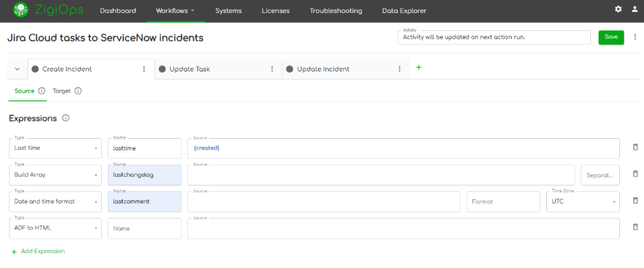Image resolution: width=644 pixels, height=268 pixels.
Task: Click the lasttime Name field
Action: click(x=144, y=148)
